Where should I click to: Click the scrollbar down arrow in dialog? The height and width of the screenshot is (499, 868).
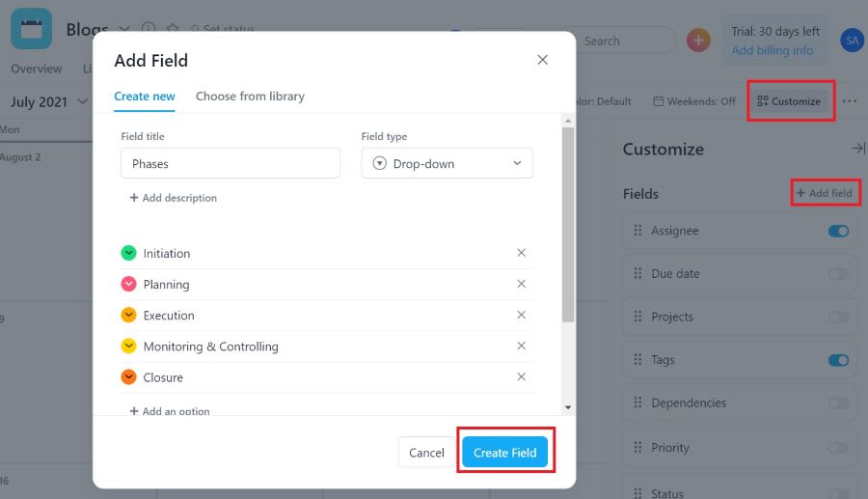[x=568, y=407]
